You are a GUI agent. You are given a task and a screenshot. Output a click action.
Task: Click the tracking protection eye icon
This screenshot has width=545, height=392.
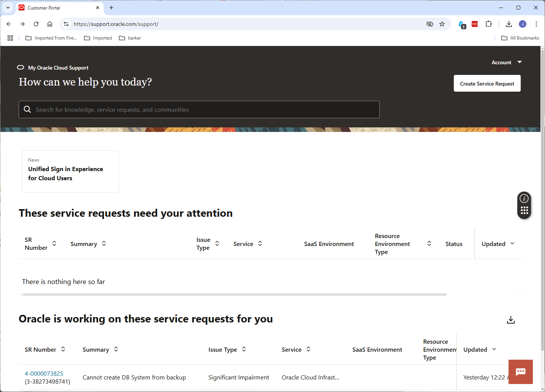pos(429,24)
